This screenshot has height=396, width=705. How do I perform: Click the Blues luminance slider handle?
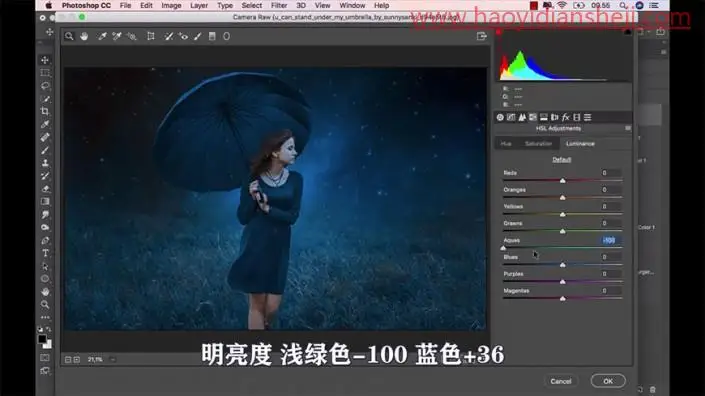tap(562, 265)
